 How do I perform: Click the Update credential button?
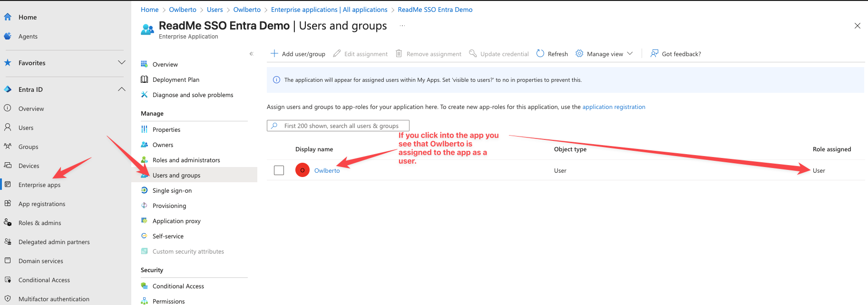pos(499,54)
